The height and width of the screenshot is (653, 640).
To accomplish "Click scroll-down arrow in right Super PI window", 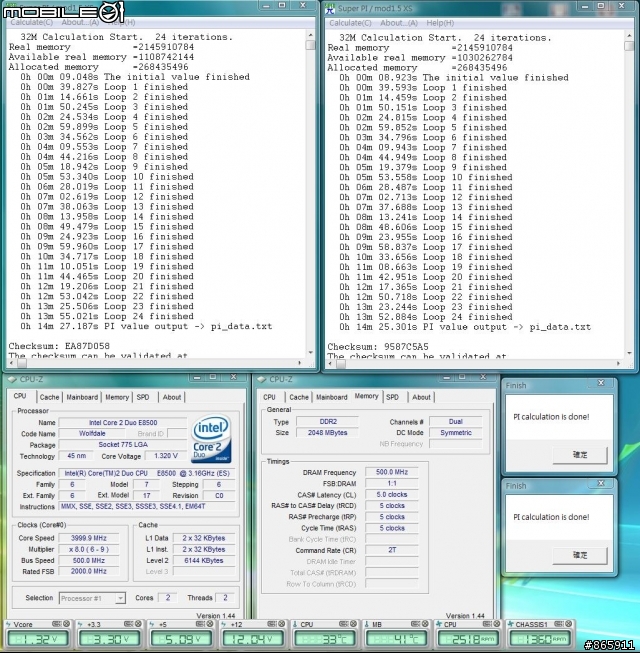I will point(629,354).
